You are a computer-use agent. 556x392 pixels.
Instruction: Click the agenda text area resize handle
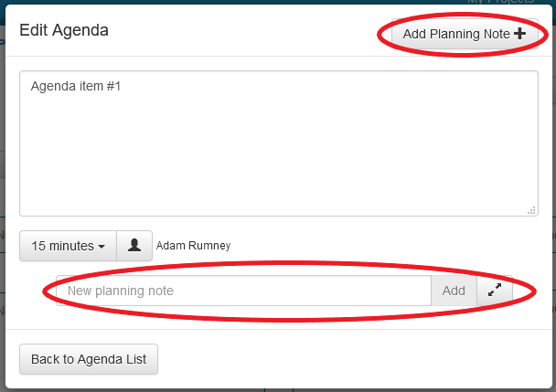[x=531, y=211]
